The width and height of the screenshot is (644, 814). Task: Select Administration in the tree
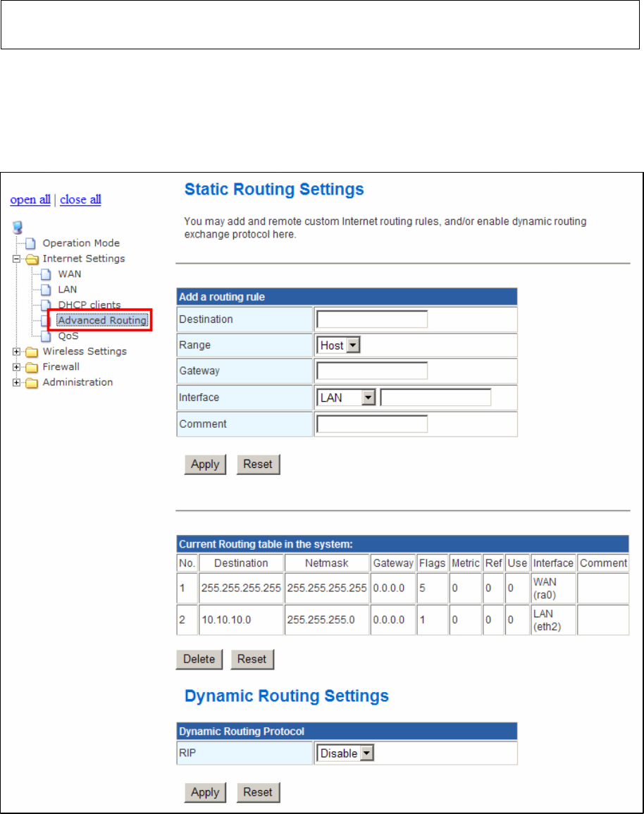(x=78, y=383)
